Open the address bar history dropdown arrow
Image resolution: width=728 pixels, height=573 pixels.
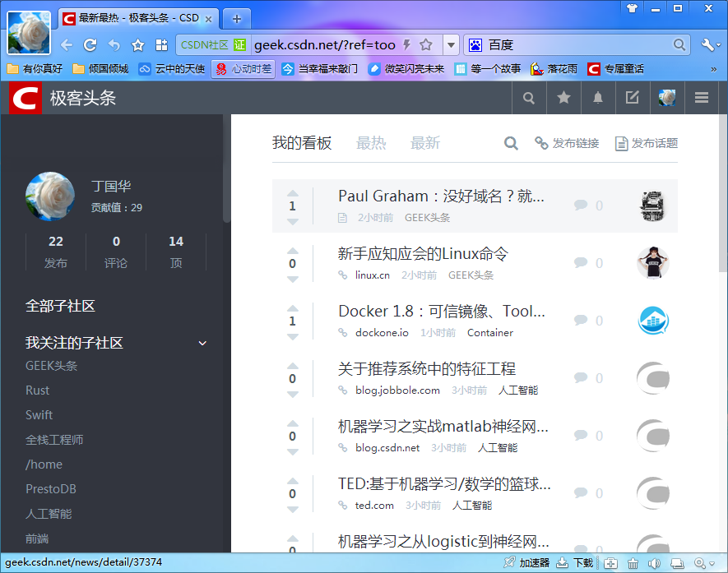pyautogui.click(x=451, y=45)
